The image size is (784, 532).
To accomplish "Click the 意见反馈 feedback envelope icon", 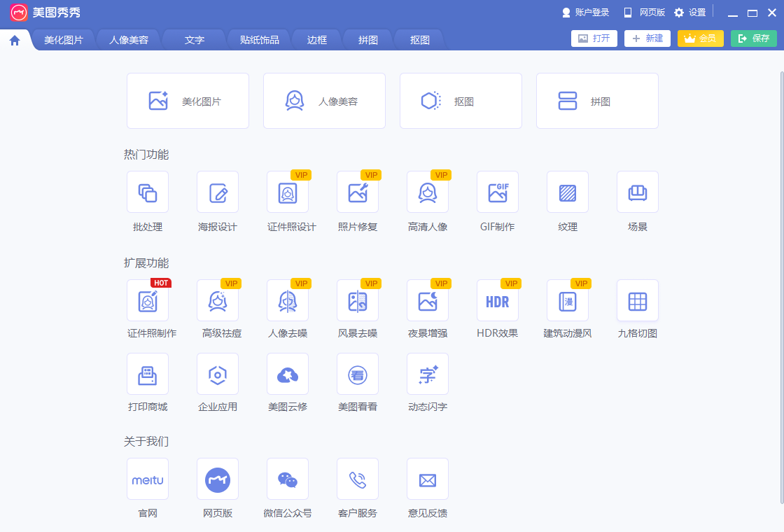I will [x=428, y=479].
